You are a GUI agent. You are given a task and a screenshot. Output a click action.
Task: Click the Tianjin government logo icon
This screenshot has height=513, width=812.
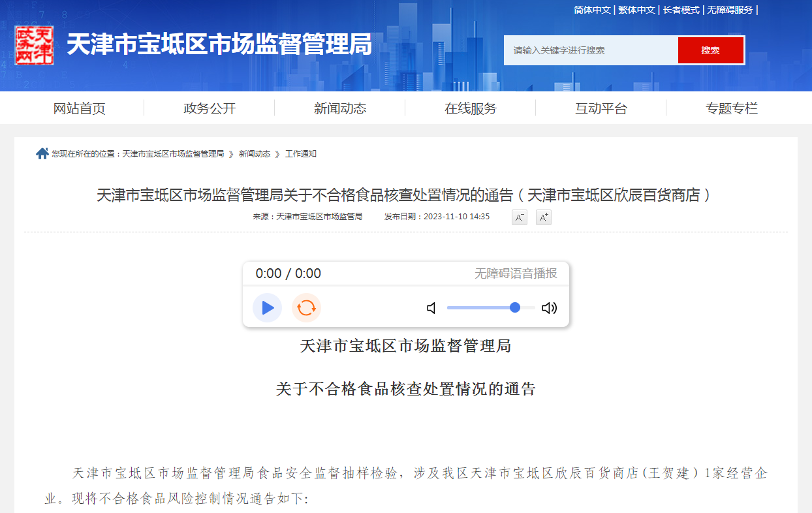(x=34, y=45)
